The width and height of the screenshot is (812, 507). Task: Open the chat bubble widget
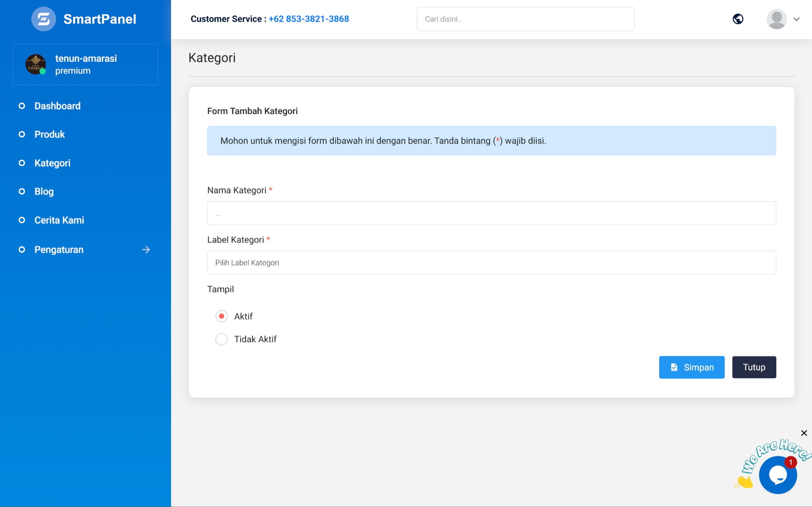pos(777,475)
